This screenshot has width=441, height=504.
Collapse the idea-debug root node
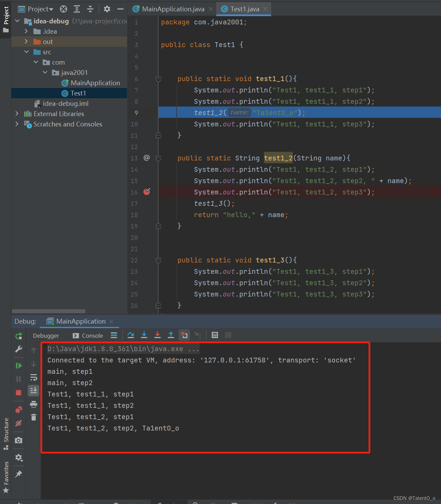point(18,21)
